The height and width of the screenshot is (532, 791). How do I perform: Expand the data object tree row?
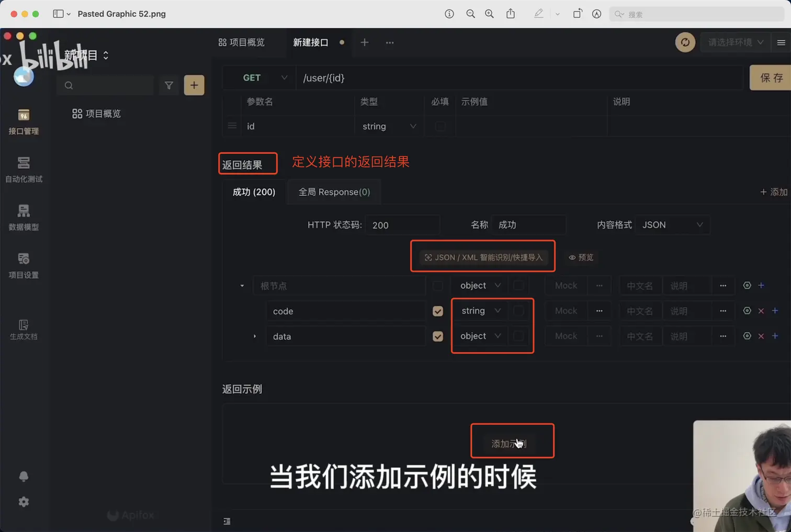click(255, 336)
